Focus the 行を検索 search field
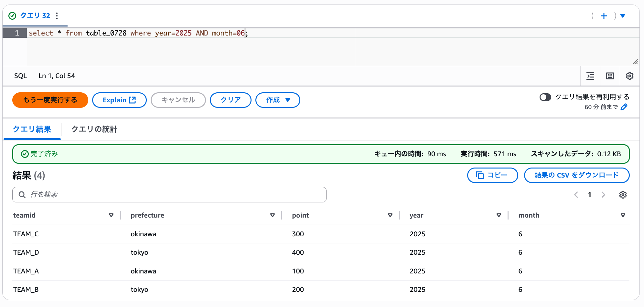This screenshot has width=644, height=307. [169, 195]
